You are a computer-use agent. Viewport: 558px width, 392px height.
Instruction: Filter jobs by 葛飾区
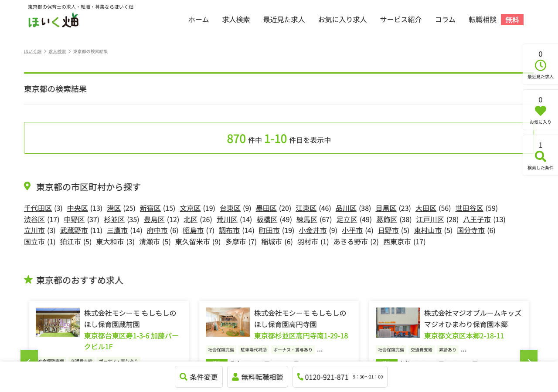point(387,220)
